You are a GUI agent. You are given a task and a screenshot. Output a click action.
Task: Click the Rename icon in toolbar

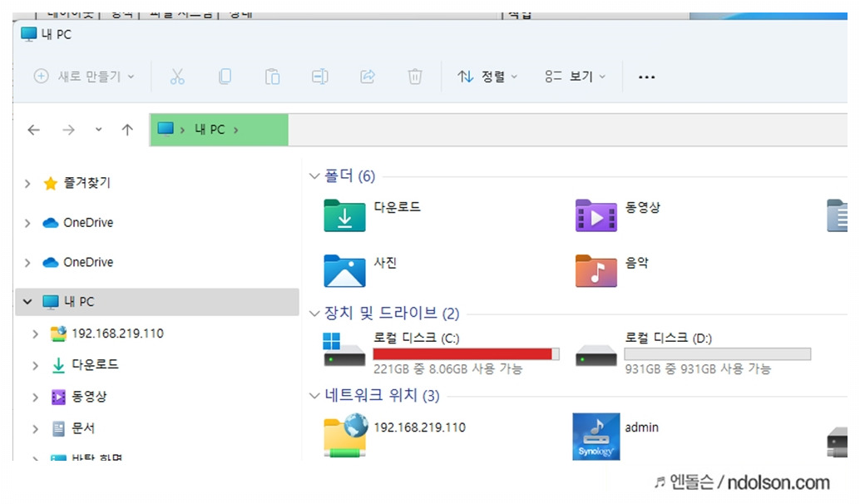(x=319, y=77)
